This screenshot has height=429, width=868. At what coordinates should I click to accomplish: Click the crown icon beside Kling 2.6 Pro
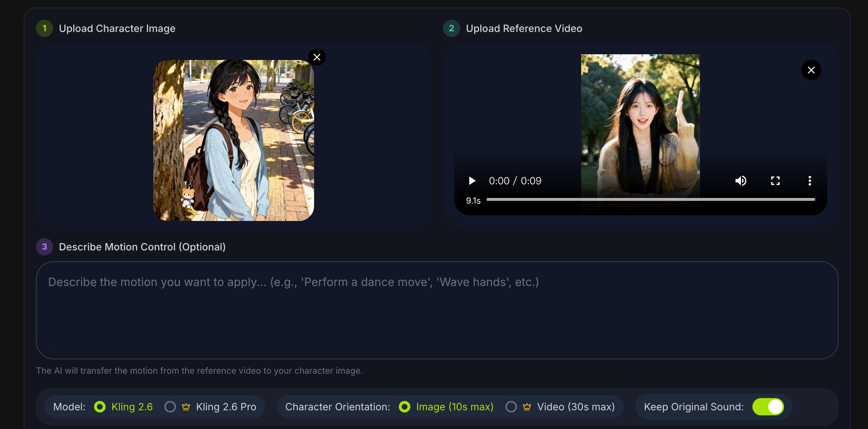click(186, 407)
